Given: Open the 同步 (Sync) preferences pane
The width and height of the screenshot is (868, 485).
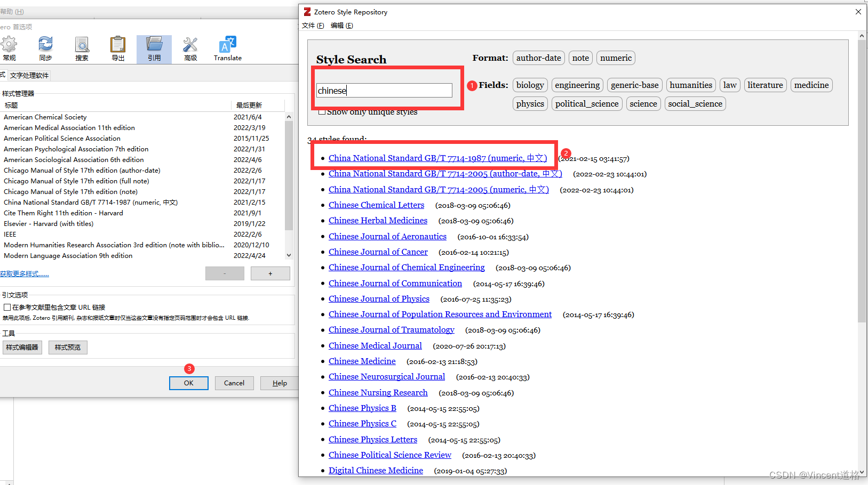Looking at the screenshot, I should tap(45, 49).
